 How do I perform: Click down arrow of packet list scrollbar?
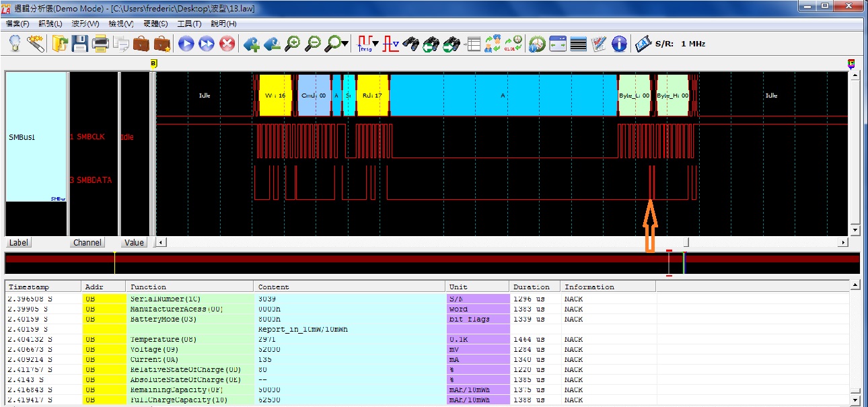pyautogui.click(x=855, y=401)
